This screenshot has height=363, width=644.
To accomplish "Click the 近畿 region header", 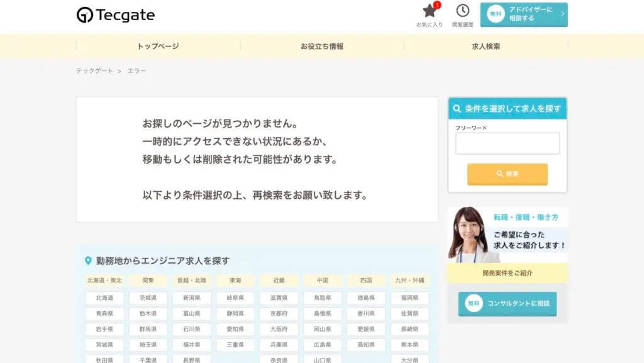I will coord(279,281).
